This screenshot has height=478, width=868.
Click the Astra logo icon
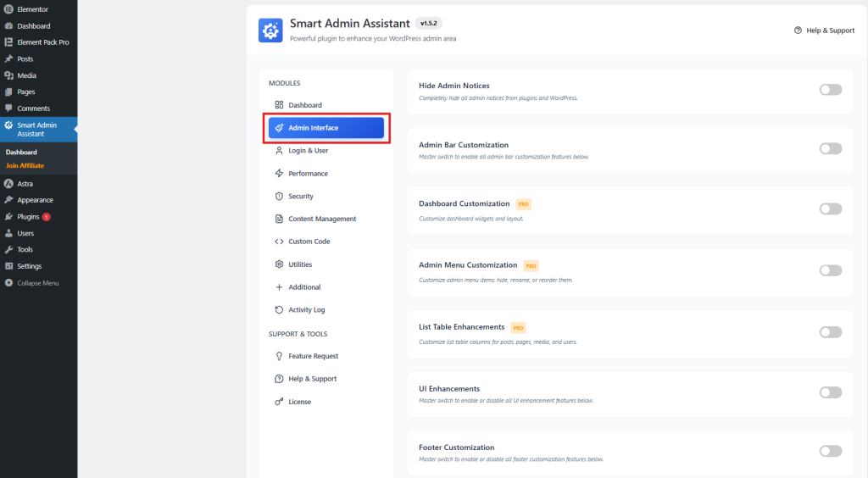[8, 184]
